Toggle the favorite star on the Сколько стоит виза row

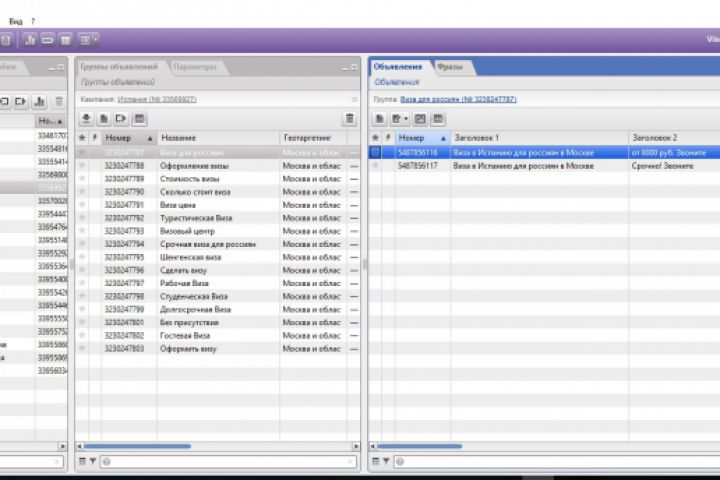tap(82, 192)
